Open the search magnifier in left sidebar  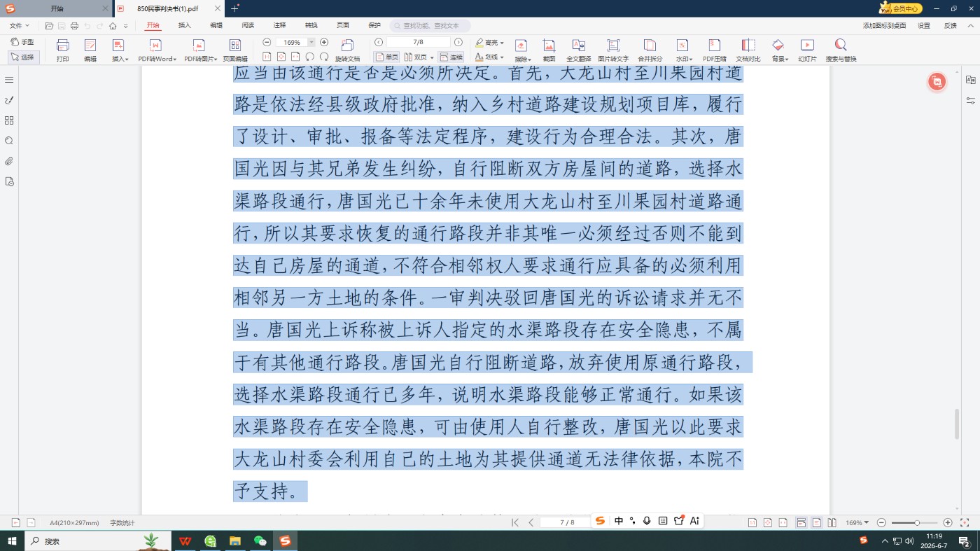[9, 141]
